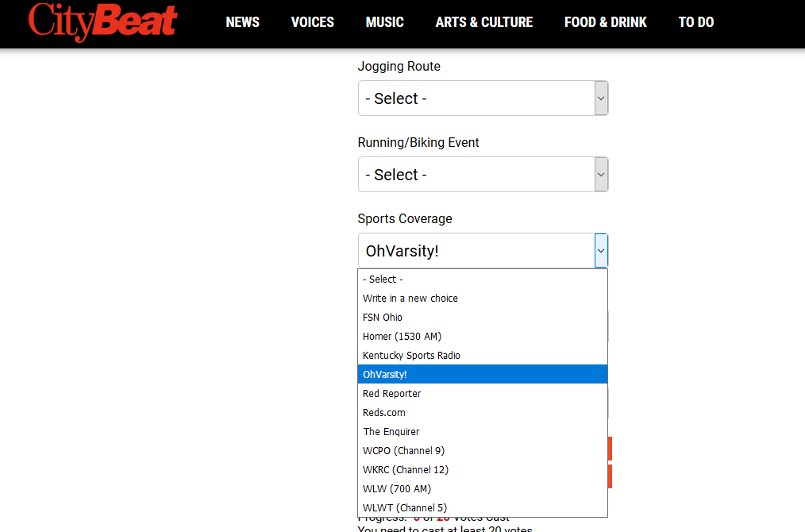805x532 pixels.
Task: Select WLW (700 AM) option
Action: (x=483, y=488)
